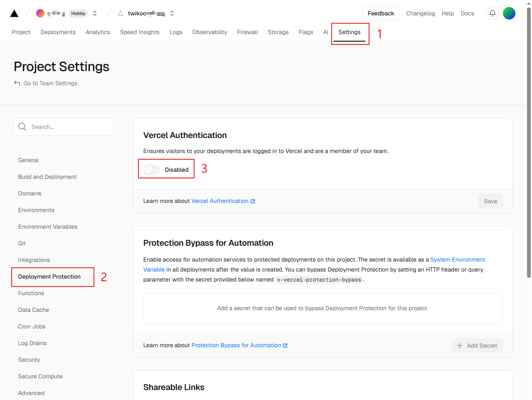Click the Save button
532x400 pixels.
(490, 201)
